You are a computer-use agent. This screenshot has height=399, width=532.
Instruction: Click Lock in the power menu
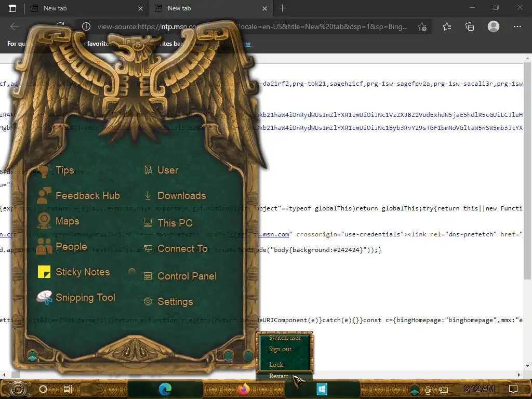tap(276, 364)
